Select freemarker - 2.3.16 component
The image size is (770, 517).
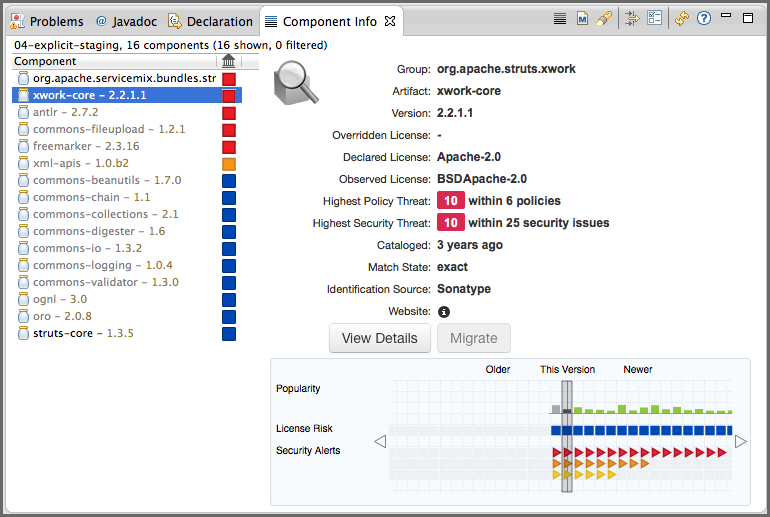tap(127, 146)
